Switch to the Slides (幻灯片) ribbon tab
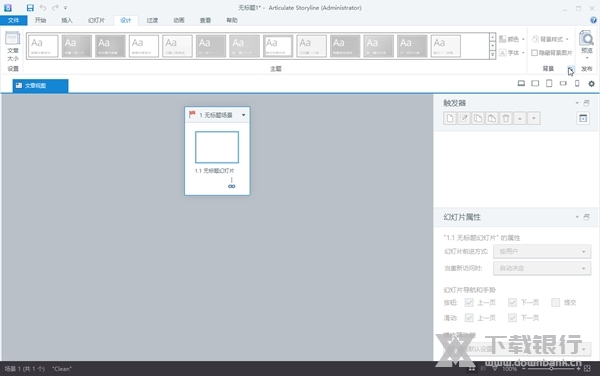600x376 pixels. click(x=96, y=20)
